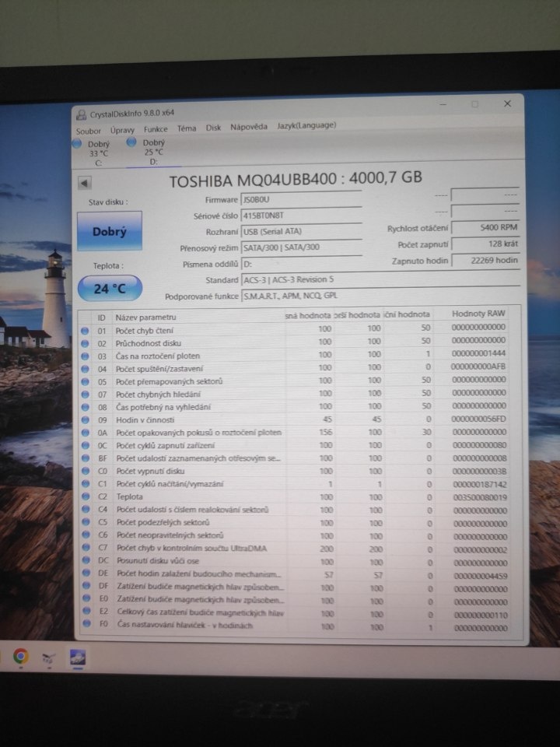Screen dimensions: 560x747
Task: Open the Disk menu
Action: 213,128
